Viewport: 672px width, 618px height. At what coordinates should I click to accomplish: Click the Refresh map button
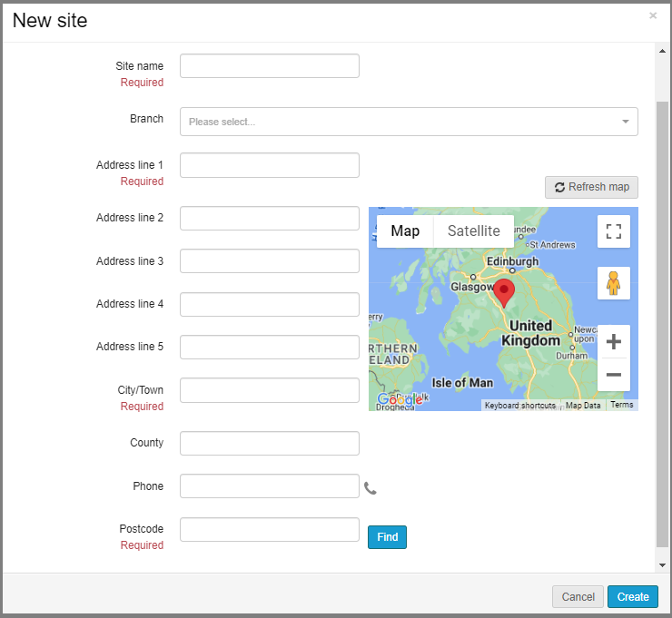click(x=591, y=187)
